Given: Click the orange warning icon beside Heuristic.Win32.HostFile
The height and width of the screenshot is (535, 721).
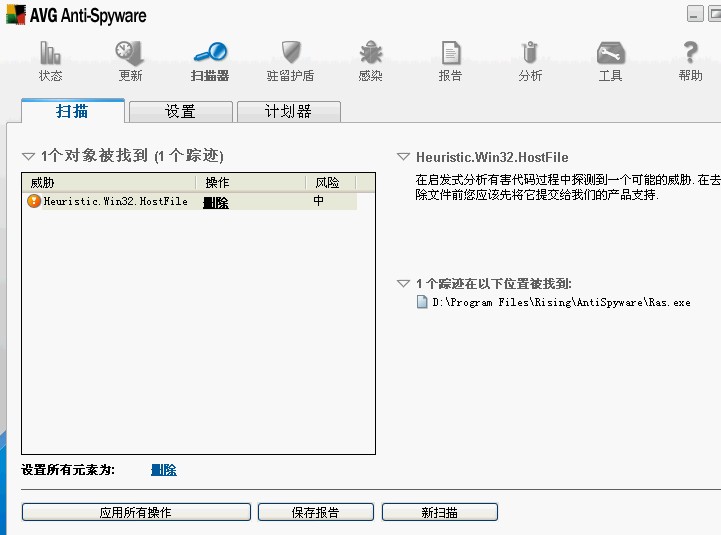Looking at the screenshot, I should coord(34,201).
